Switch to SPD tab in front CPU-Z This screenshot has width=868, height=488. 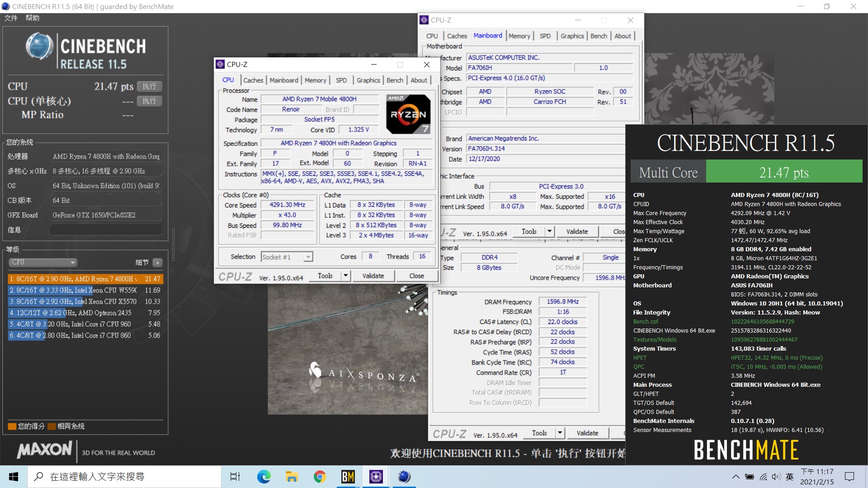(x=341, y=80)
